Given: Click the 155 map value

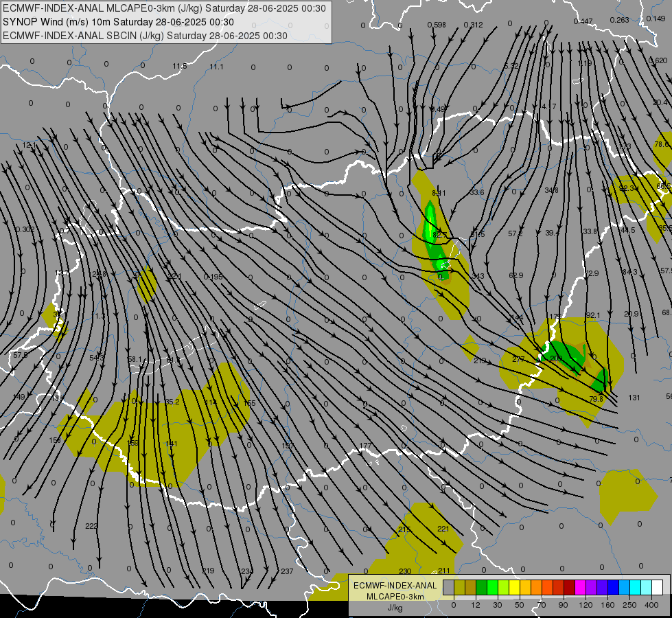Looking at the screenshot, I should click(x=249, y=403).
